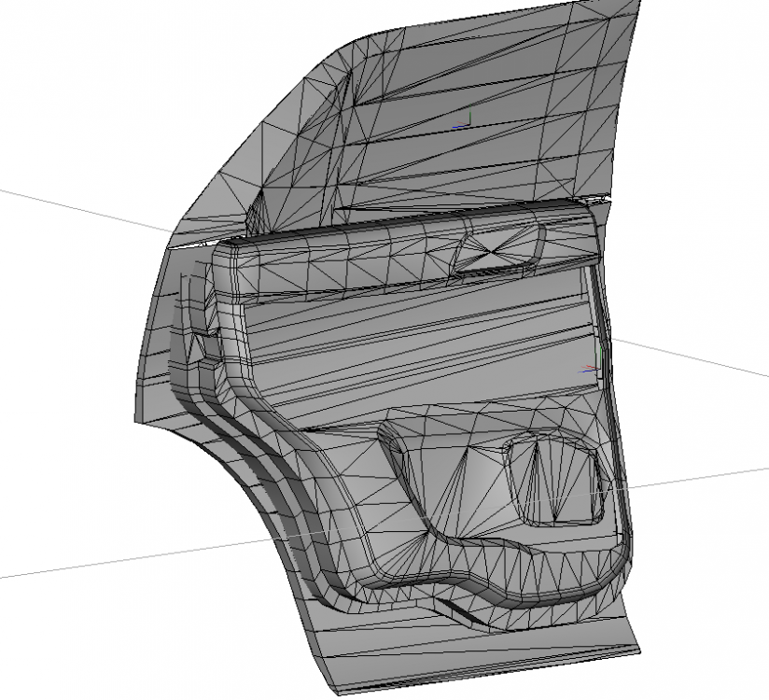Click the right-side coordinate triad origin point
The height and width of the screenshot is (700, 769).
[x=599, y=370]
